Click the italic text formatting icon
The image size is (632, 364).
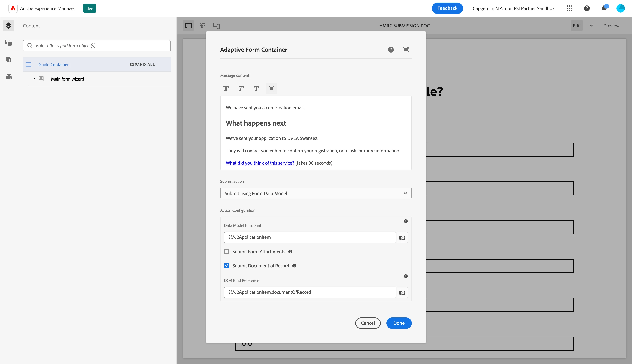[241, 88]
